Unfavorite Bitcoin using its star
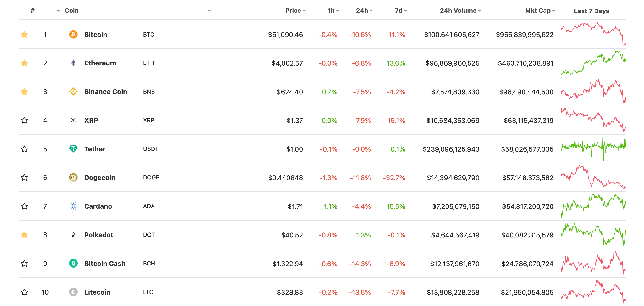Viewport: 644px width, 306px height. [24, 34]
